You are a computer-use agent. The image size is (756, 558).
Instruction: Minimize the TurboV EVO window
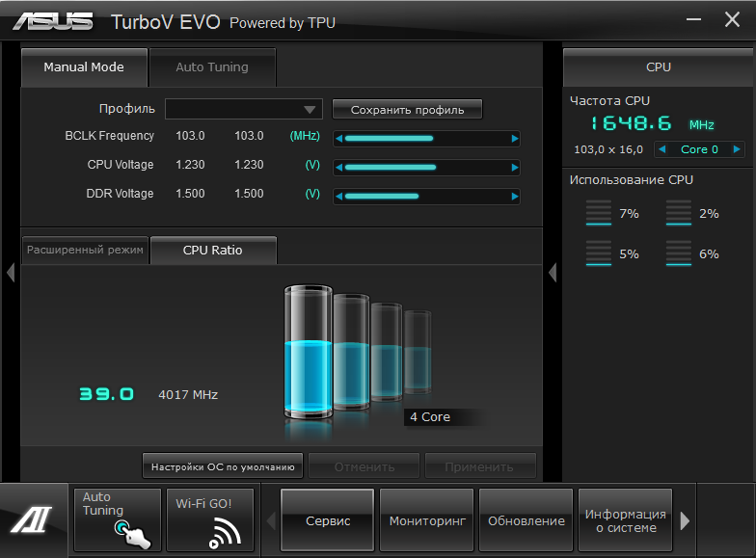click(693, 19)
